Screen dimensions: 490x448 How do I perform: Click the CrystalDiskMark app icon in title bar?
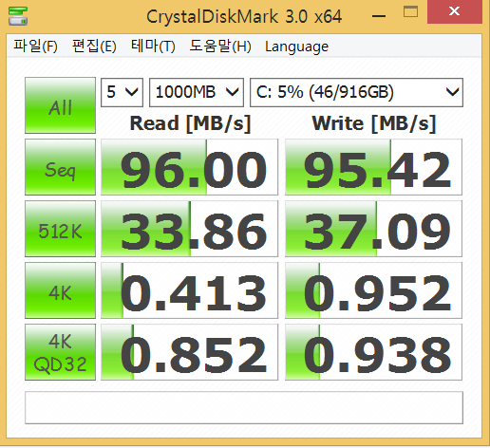coord(18,16)
